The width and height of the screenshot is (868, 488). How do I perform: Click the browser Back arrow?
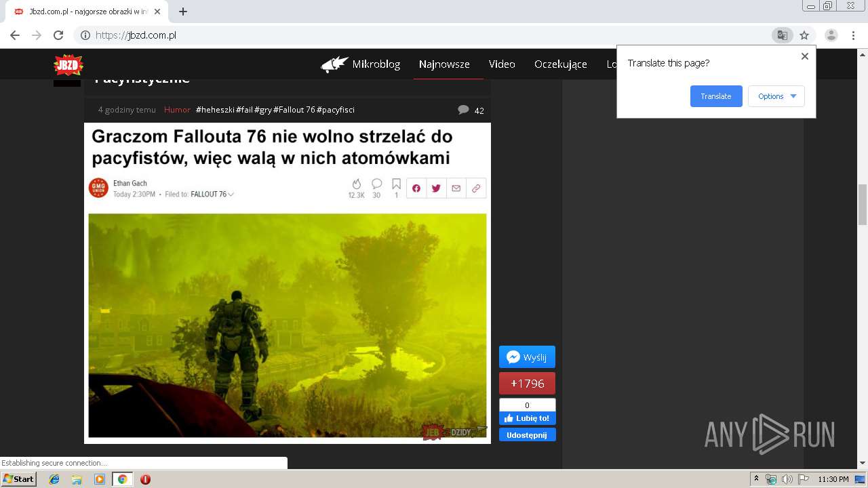(x=15, y=35)
